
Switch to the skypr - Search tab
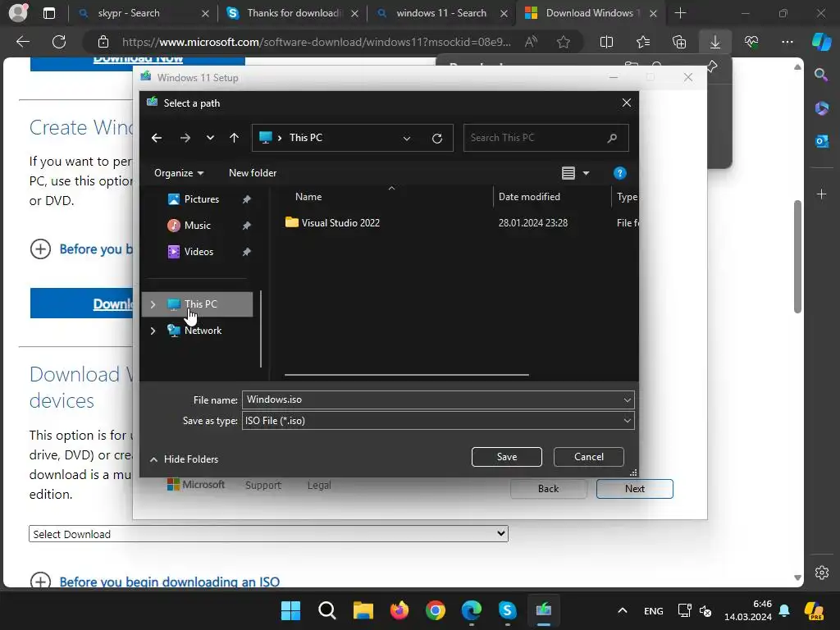point(130,13)
